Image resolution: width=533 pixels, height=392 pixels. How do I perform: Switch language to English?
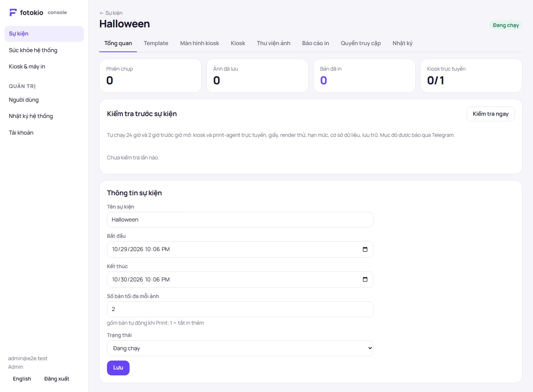pos(22,379)
